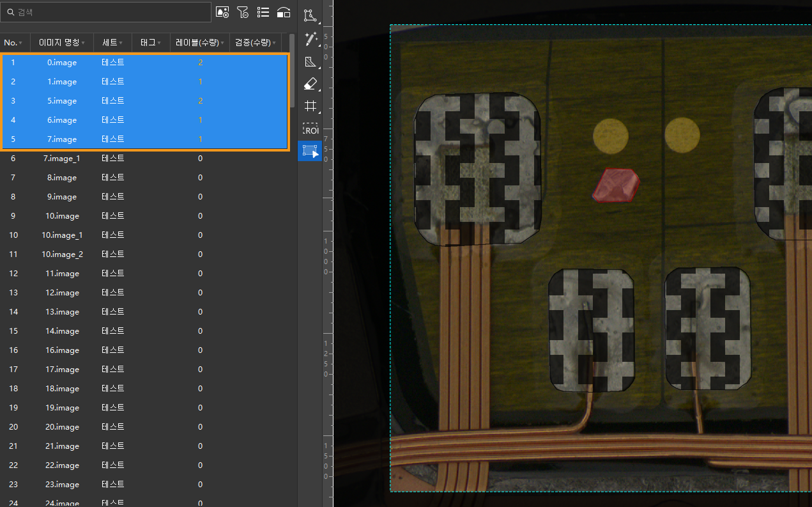
Task: Select the polygon labeling tool
Action: tap(310, 15)
